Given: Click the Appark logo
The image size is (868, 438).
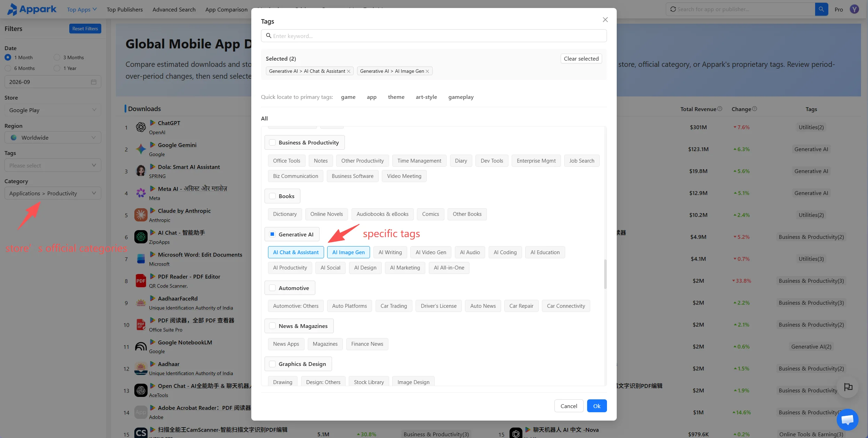Looking at the screenshot, I should tap(32, 9).
